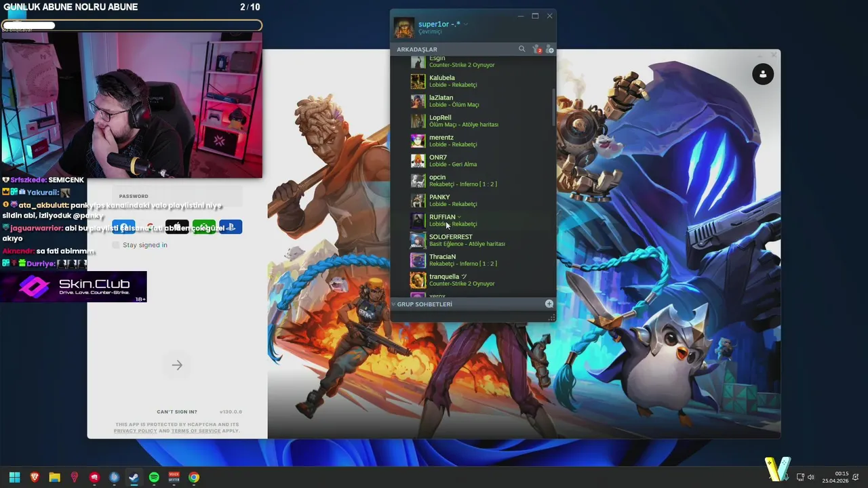Click the plus icon beside GRUP SOHBETLERI
868x488 pixels.
tap(549, 304)
